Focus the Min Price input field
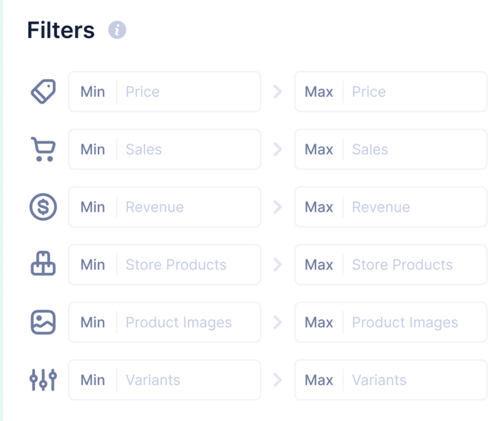 click(164, 92)
